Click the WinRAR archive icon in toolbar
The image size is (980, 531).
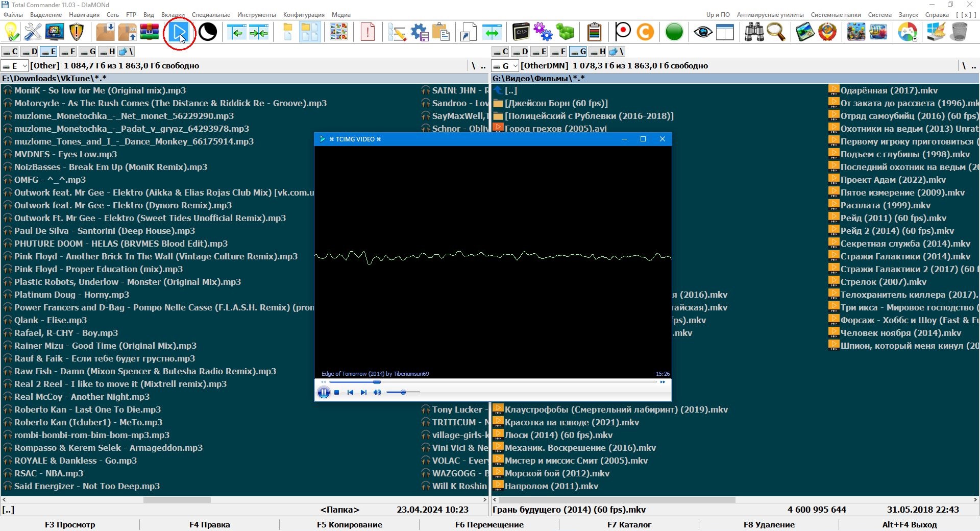click(150, 32)
